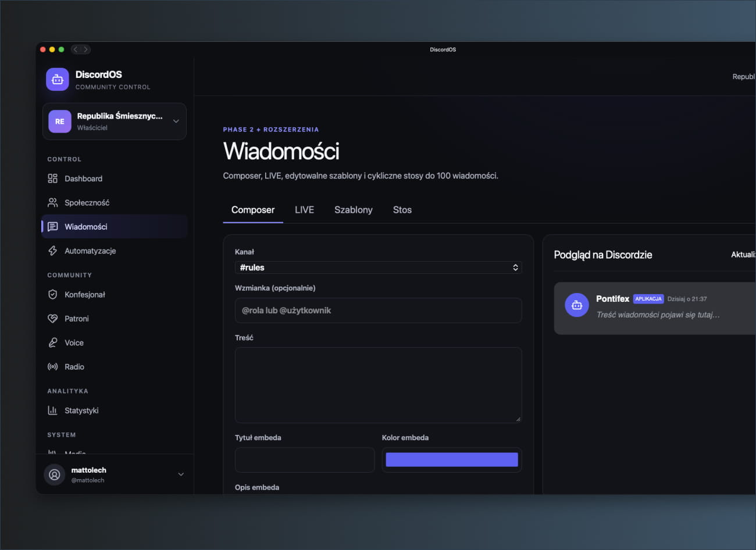Click the Automatyzacje lightning bolt icon
Image resolution: width=756 pixels, height=550 pixels.
(x=52, y=251)
